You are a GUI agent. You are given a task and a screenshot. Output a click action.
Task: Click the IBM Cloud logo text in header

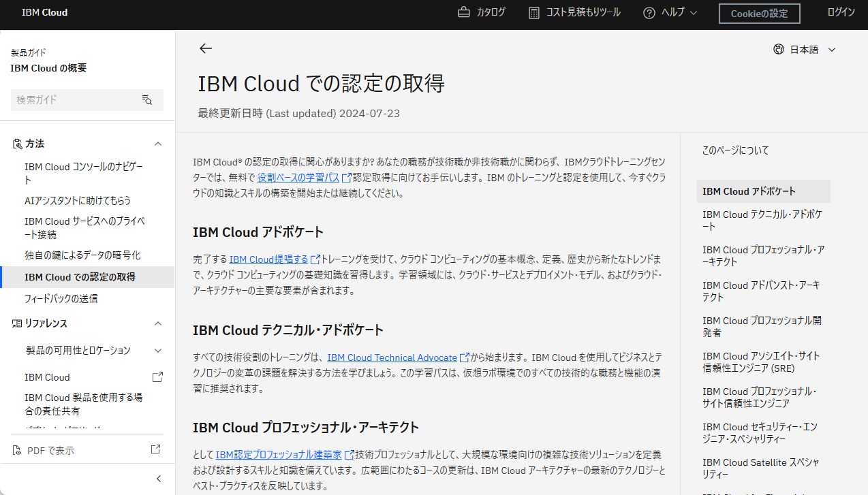click(44, 12)
